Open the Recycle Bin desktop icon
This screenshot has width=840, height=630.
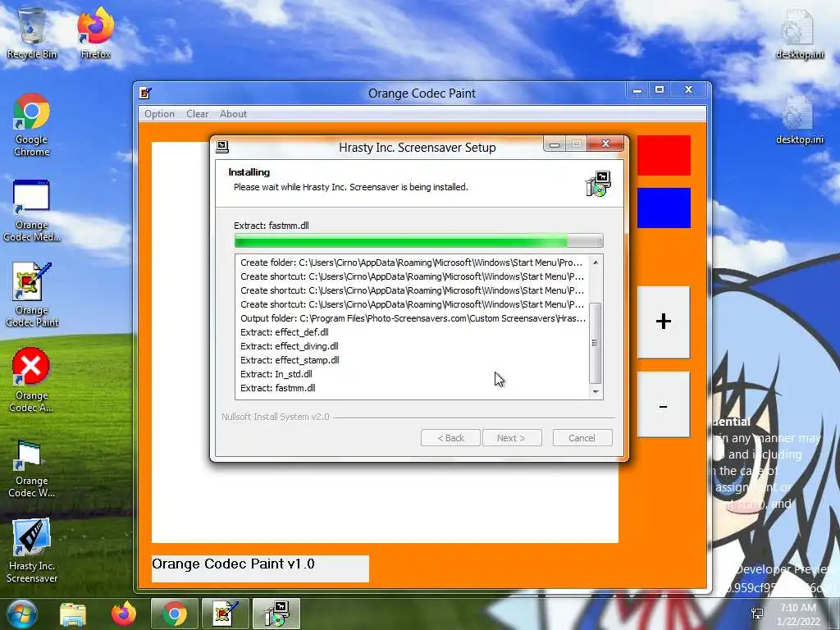(32, 33)
